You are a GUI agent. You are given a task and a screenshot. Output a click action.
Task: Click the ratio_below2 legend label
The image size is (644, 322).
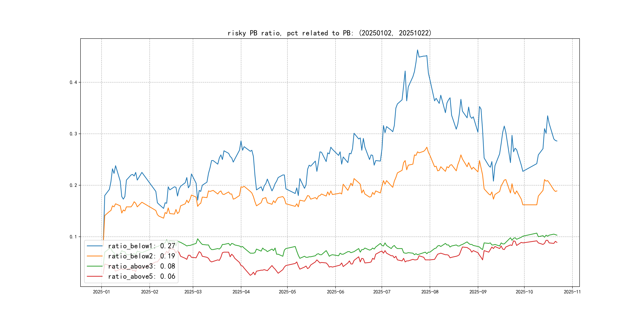142,256
